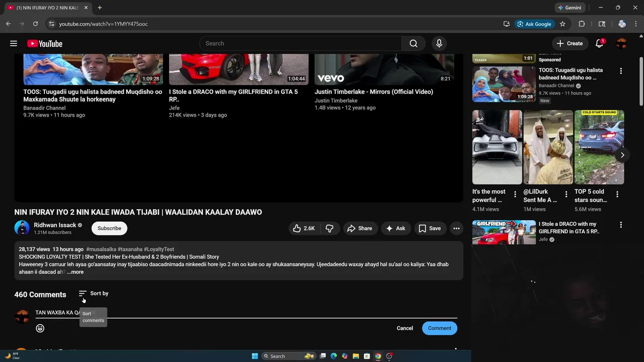Close the NIN IFURAY YouTube tab
The image size is (644, 362).
point(86,8)
